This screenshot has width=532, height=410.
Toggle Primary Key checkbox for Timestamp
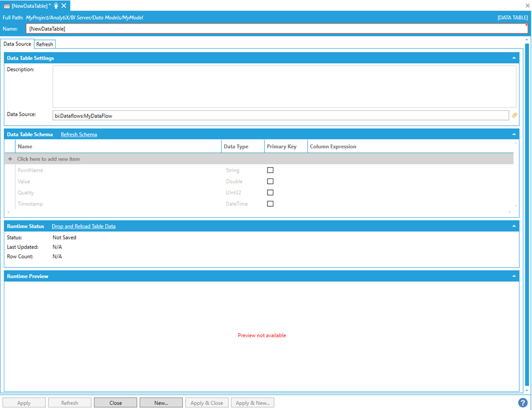[x=270, y=204]
